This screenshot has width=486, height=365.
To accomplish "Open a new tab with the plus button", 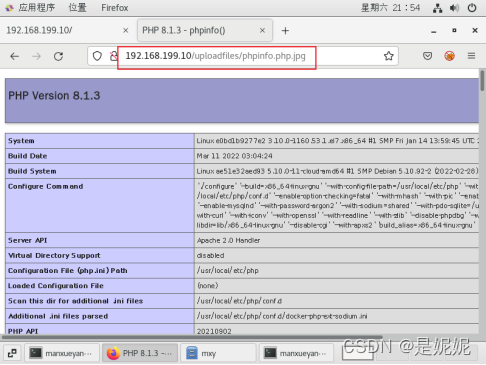I will [x=285, y=31].
